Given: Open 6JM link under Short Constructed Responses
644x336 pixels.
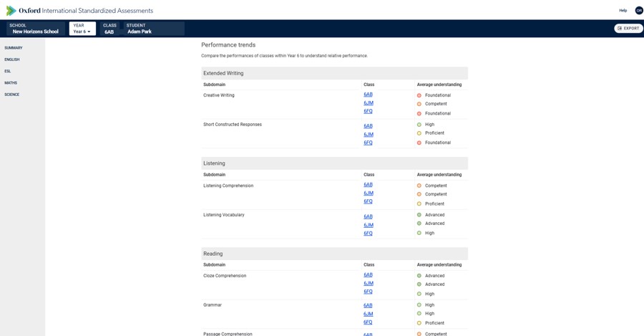Looking at the screenshot, I should [369, 135].
